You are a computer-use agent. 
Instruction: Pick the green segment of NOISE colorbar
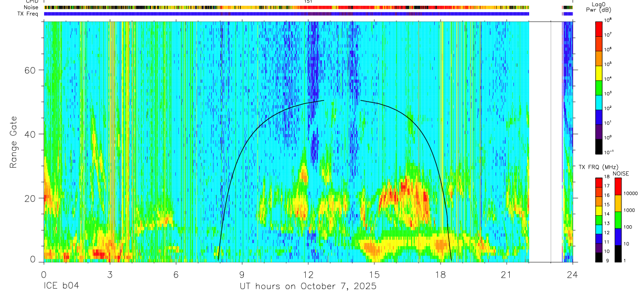(618, 220)
